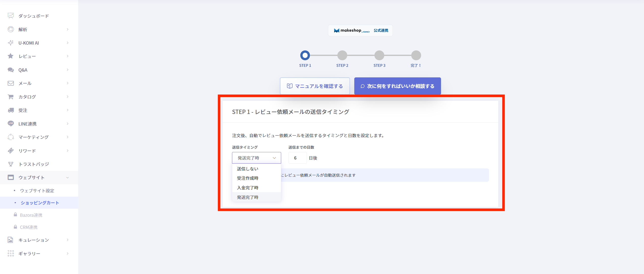Click the truck icon beside 受注

[11, 110]
